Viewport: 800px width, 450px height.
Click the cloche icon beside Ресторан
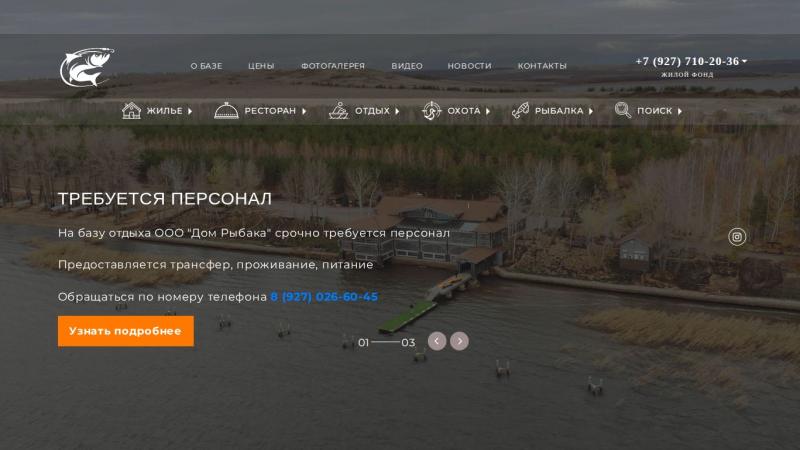pyautogui.click(x=226, y=111)
